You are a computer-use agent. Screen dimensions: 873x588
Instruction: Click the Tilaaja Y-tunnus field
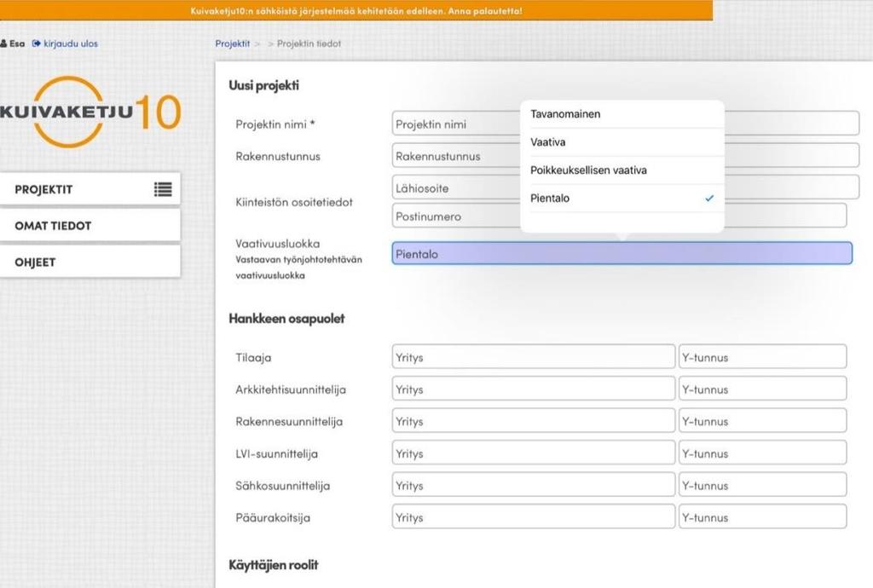tap(763, 356)
